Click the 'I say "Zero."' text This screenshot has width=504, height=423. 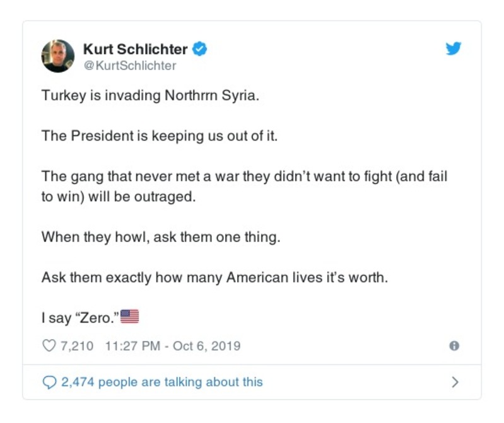(79, 317)
